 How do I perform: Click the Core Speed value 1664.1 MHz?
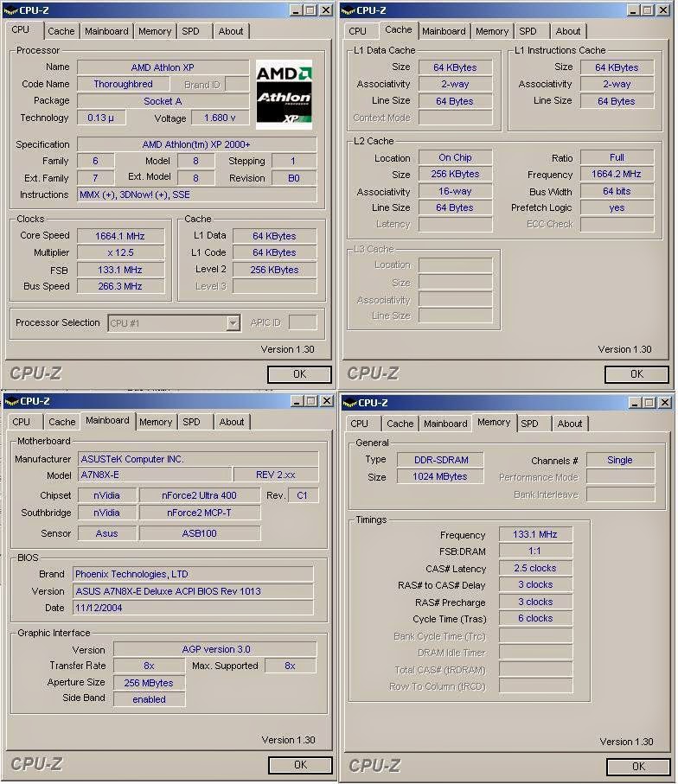tap(120, 236)
